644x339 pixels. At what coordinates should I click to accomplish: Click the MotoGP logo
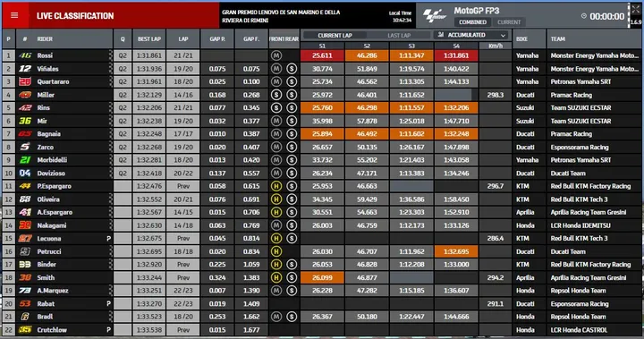coord(435,16)
